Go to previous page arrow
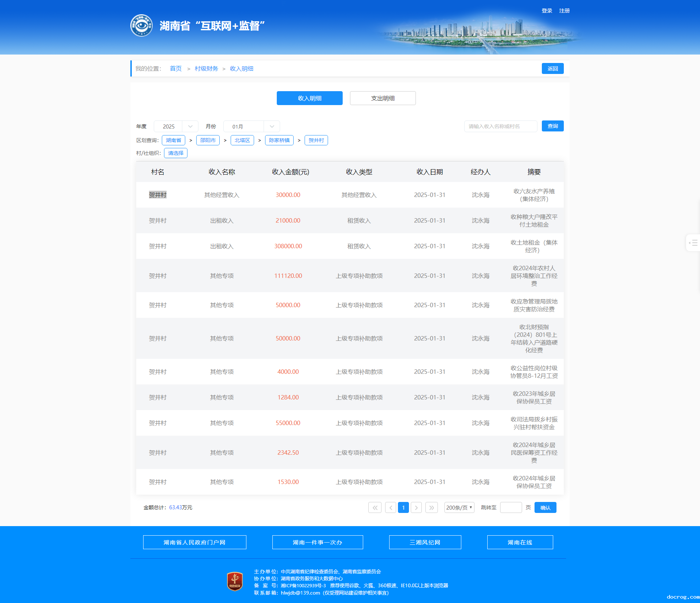 point(390,507)
